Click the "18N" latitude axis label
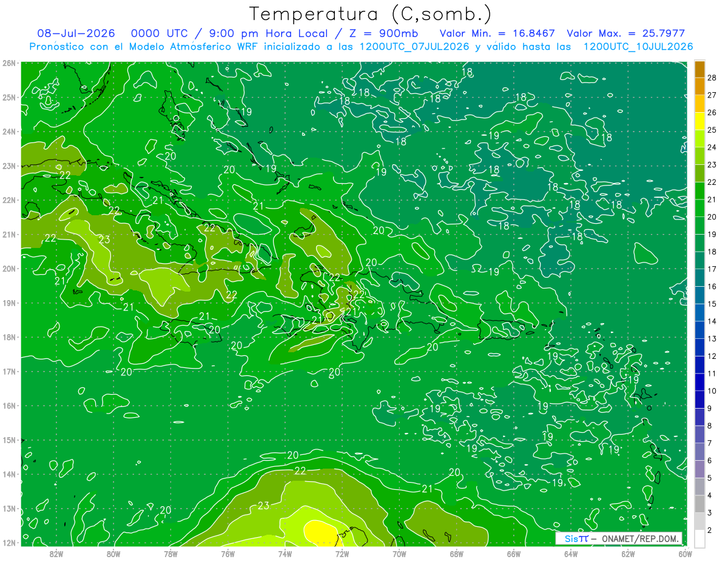Viewport: 728px width, 562px height. point(10,337)
